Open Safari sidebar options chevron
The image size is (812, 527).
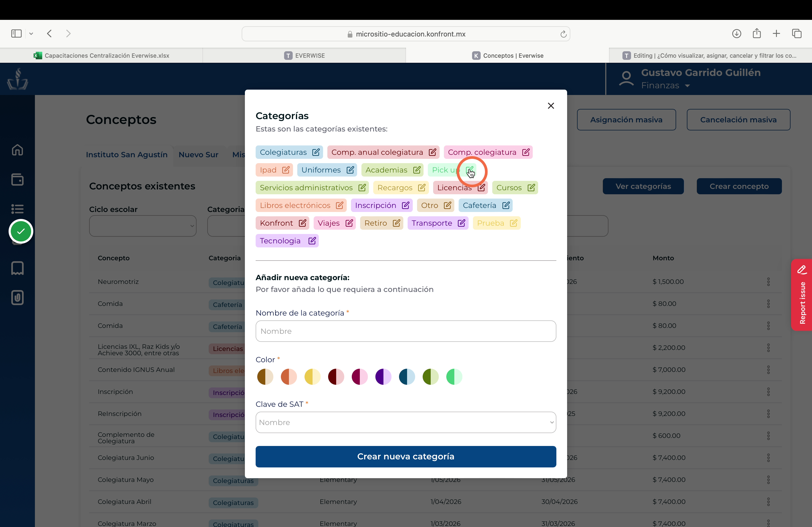click(x=31, y=33)
